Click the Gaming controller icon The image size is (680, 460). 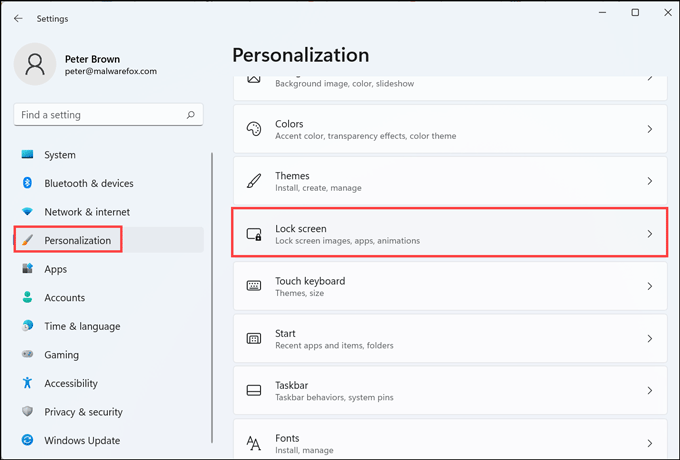pos(27,354)
